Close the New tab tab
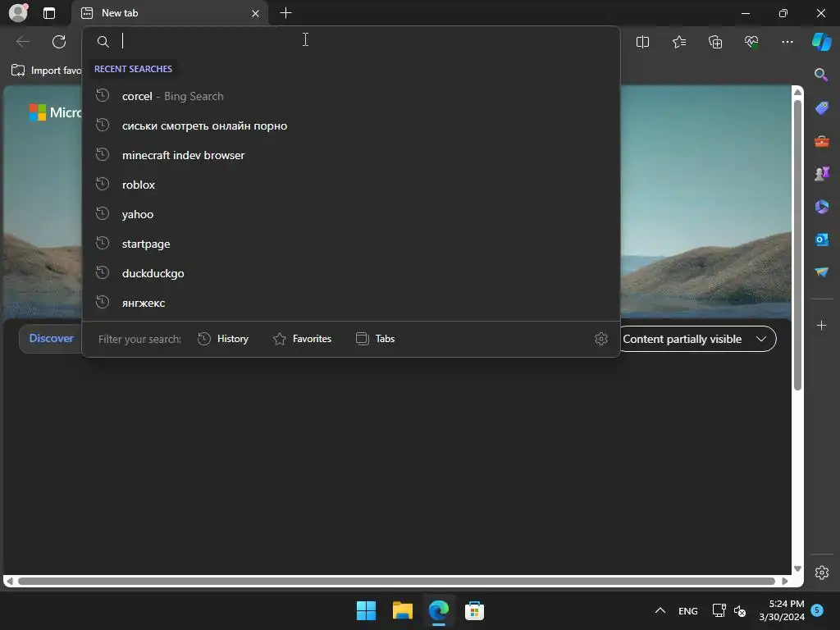Viewport: 840px width, 630px height. coord(256,13)
